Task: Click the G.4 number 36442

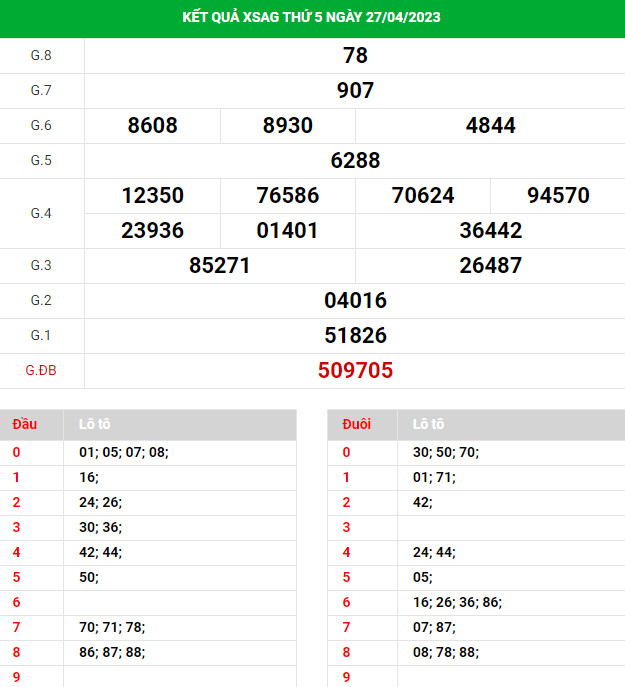Action: click(490, 230)
